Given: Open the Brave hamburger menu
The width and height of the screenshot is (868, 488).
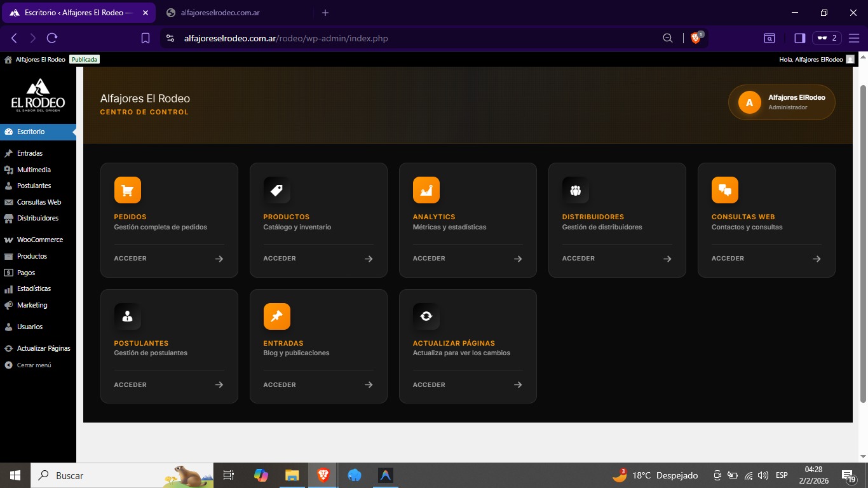Looking at the screenshot, I should click(853, 38).
